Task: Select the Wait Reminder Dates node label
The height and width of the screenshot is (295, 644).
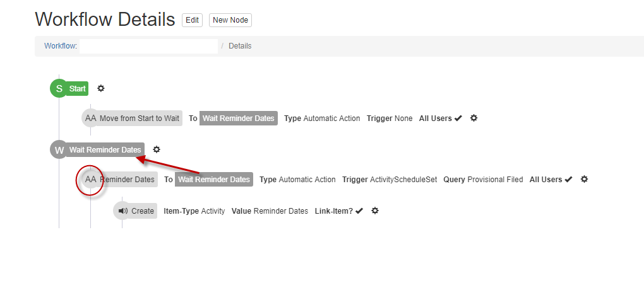Action: (105, 150)
